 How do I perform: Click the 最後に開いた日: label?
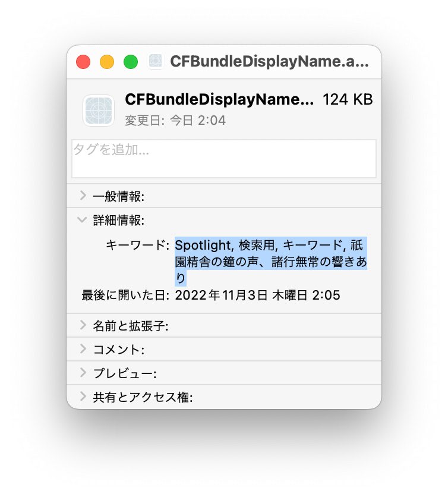125,295
